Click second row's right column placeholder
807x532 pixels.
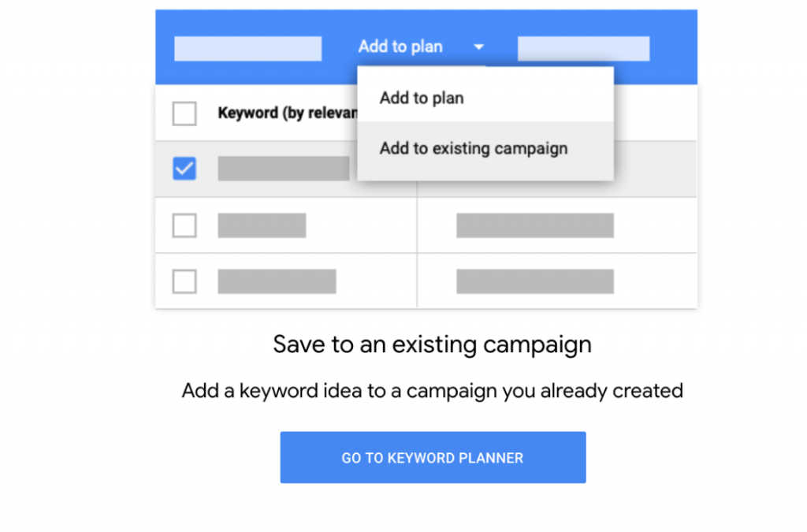coord(534,225)
